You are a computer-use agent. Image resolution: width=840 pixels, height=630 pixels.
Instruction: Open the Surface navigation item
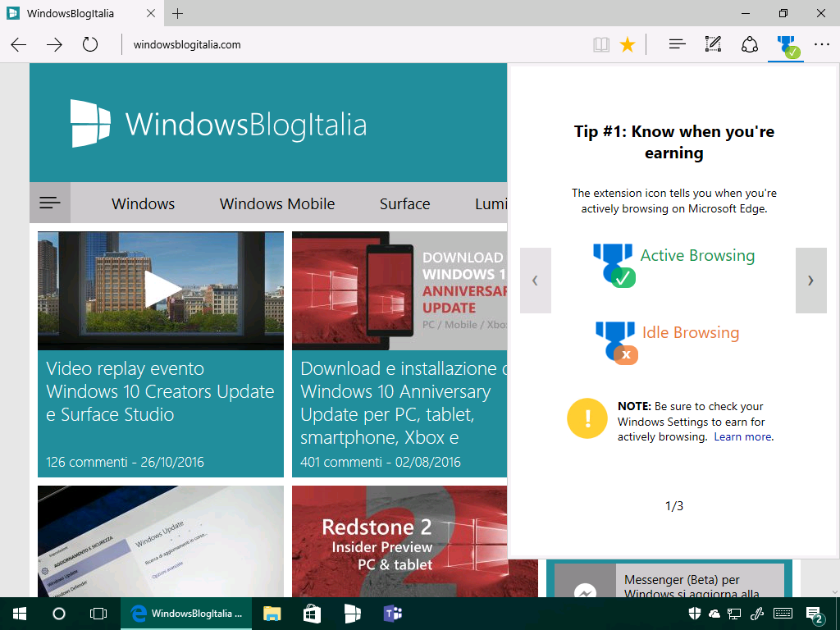(x=404, y=203)
